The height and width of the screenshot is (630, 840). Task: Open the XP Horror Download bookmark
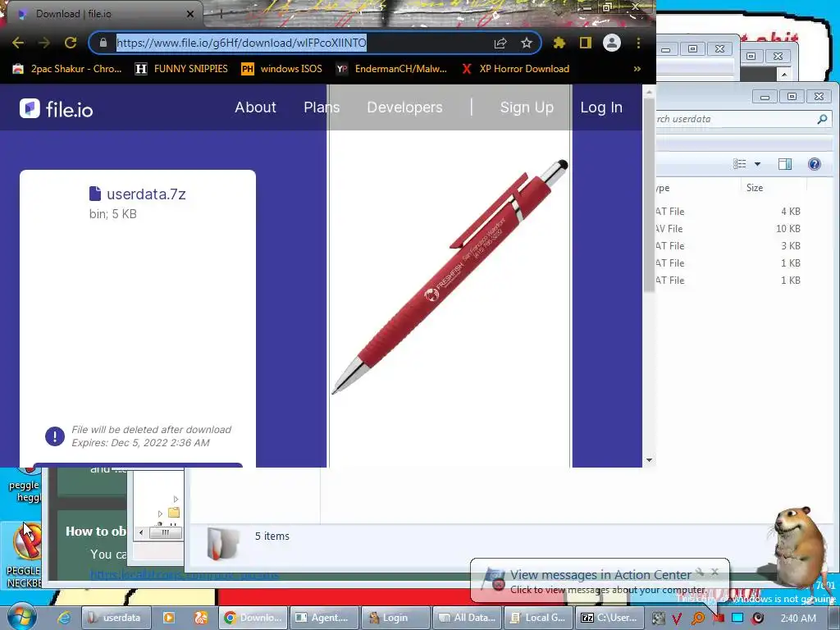pyautogui.click(x=516, y=69)
